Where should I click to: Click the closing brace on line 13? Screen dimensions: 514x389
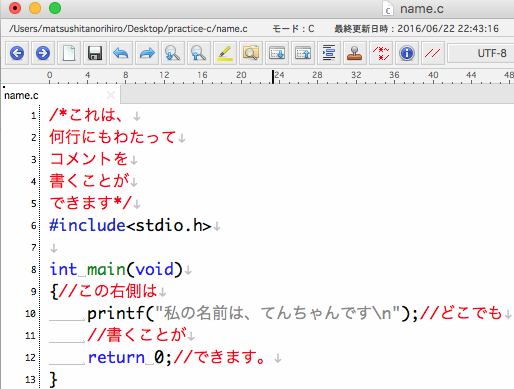click(54, 379)
